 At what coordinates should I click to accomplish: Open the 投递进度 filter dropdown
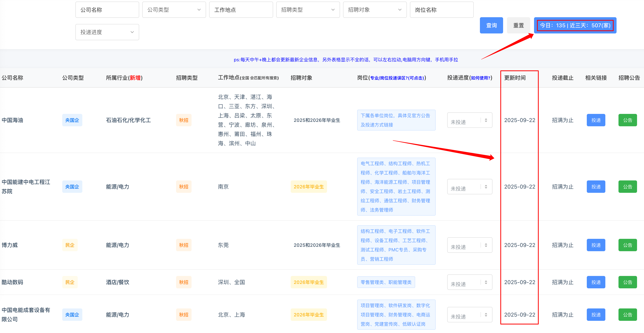pos(107,32)
